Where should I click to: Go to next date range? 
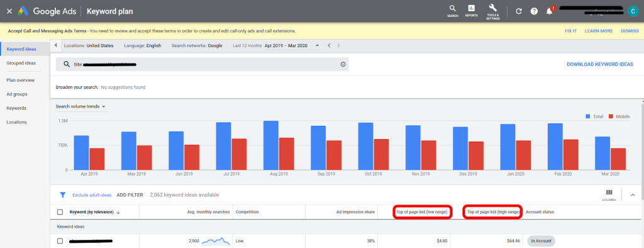(338, 45)
